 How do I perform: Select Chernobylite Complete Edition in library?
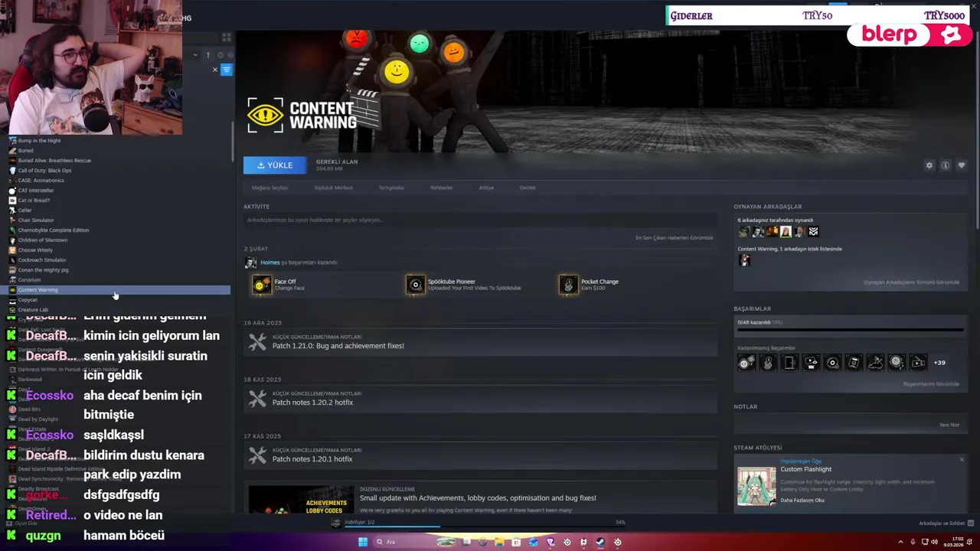click(x=54, y=230)
